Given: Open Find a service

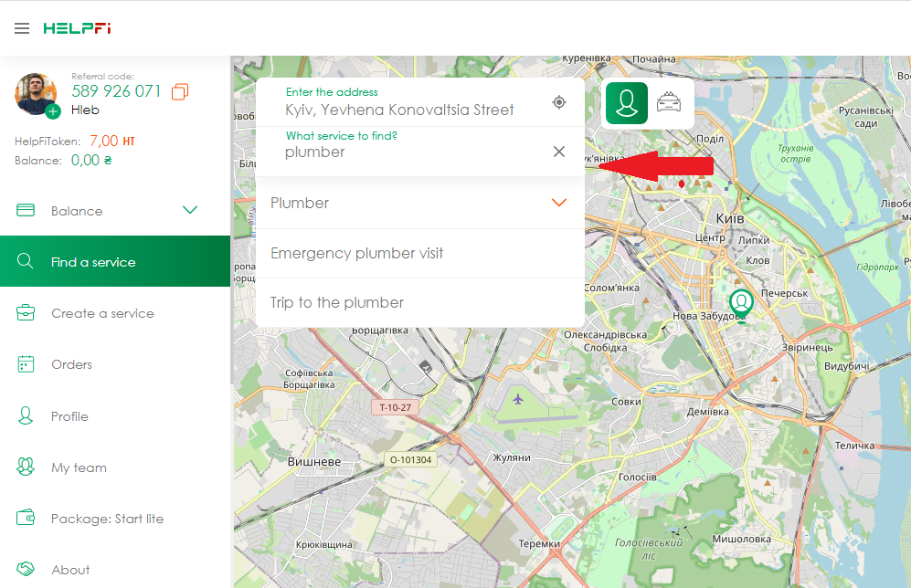Looking at the screenshot, I should [x=93, y=262].
